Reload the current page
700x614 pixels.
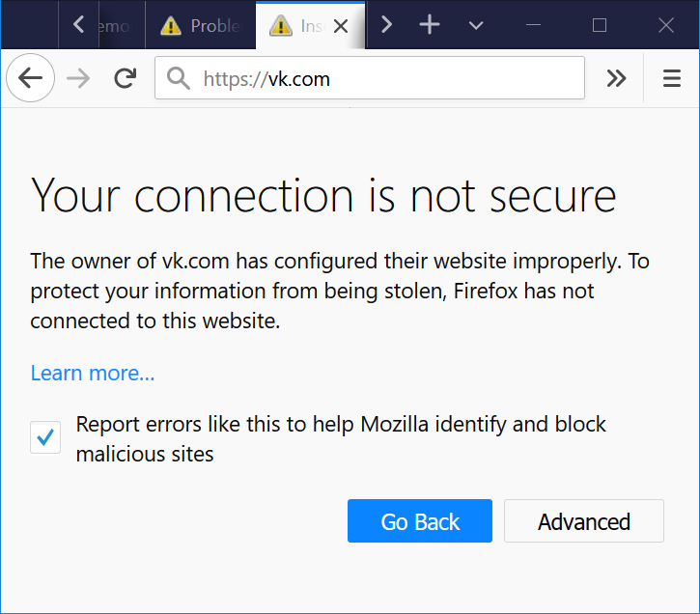pyautogui.click(x=125, y=78)
